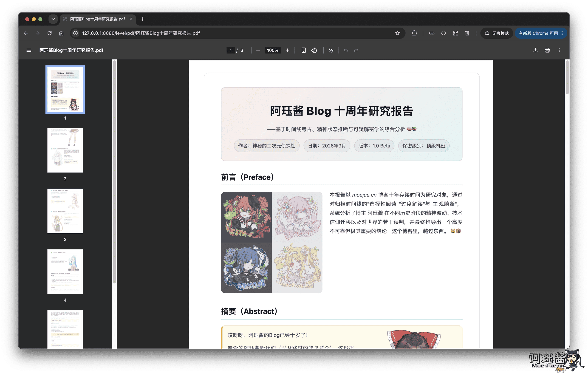This screenshot has height=373, width=588.
Task: Rotate the PDF counterclockwise
Action: [x=314, y=50]
